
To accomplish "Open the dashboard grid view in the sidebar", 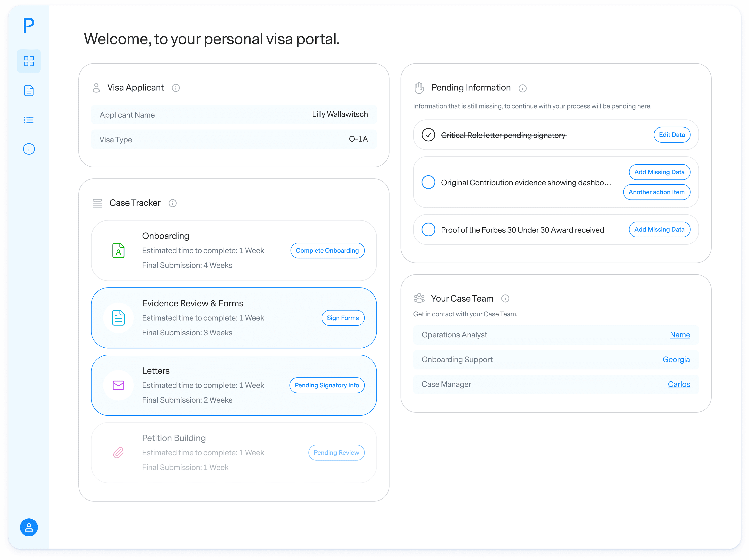I will [x=29, y=61].
